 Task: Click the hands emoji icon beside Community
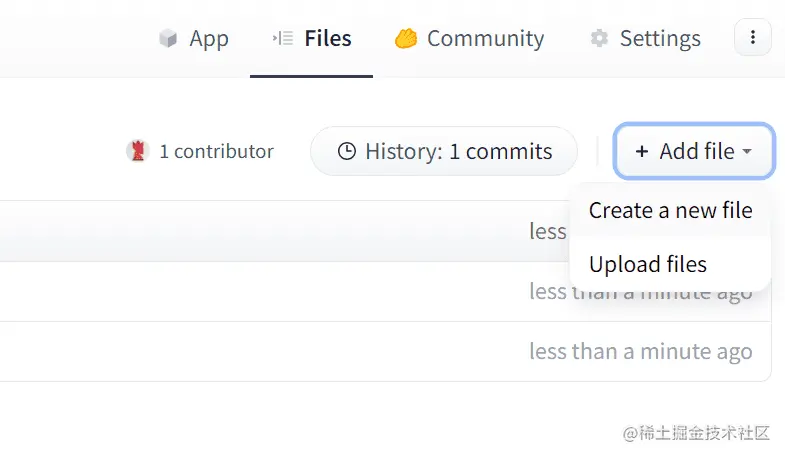coord(405,39)
